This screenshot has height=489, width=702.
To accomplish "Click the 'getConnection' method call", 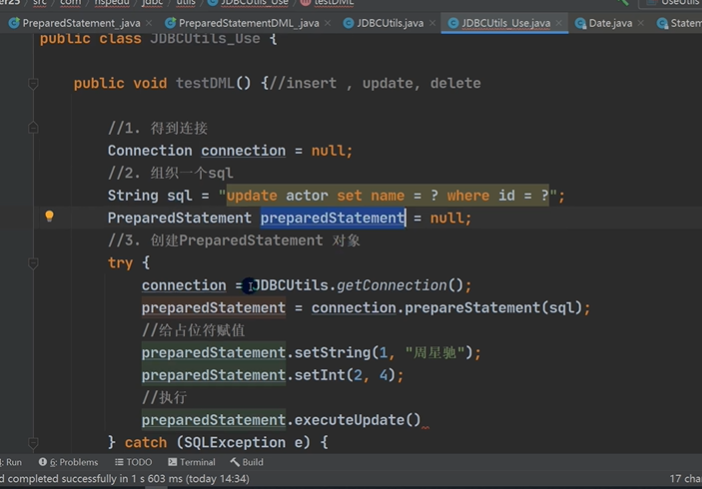I will (x=392, y=285).
